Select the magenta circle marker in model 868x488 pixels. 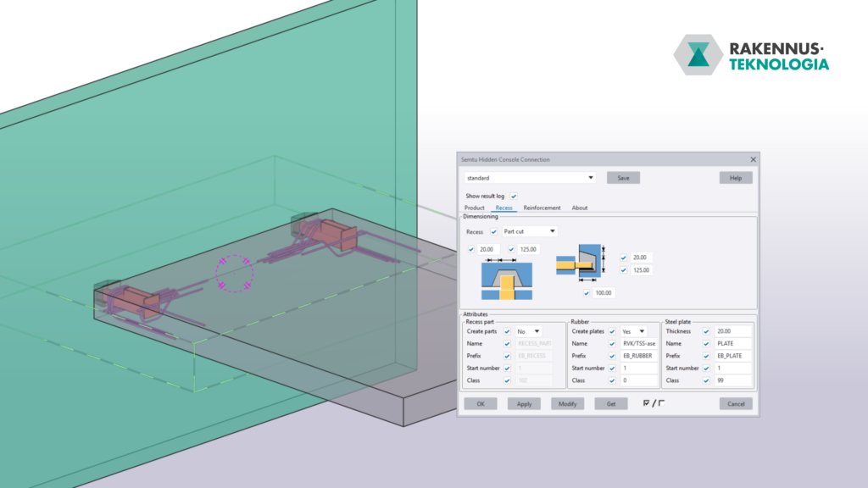coord(234,274)
